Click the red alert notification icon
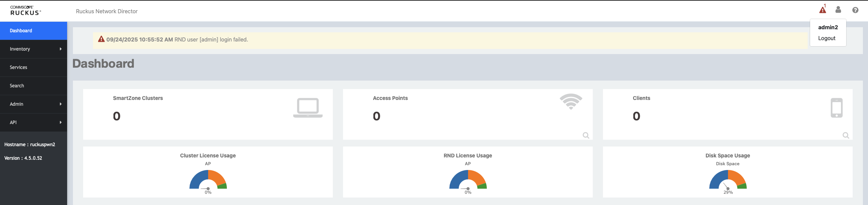868x205 pixels. 822,10
